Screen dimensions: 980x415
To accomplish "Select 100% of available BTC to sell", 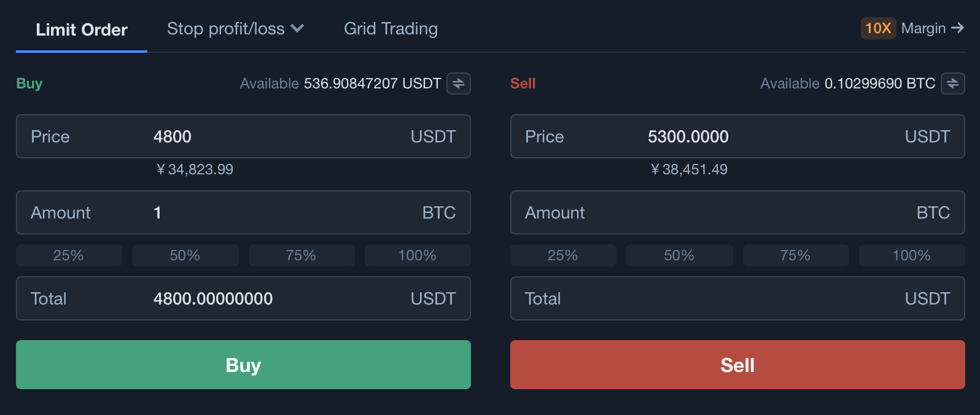I will pyautogui.click(x=911, y=255).
